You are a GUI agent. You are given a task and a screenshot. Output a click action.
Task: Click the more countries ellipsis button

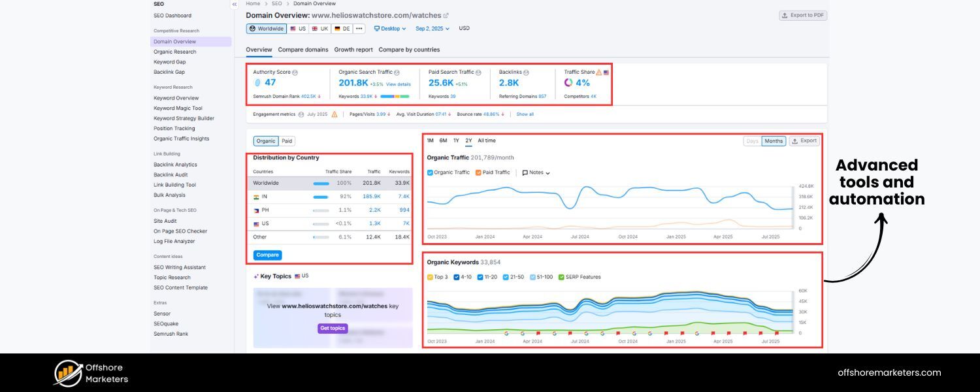(x=359, y=29)
